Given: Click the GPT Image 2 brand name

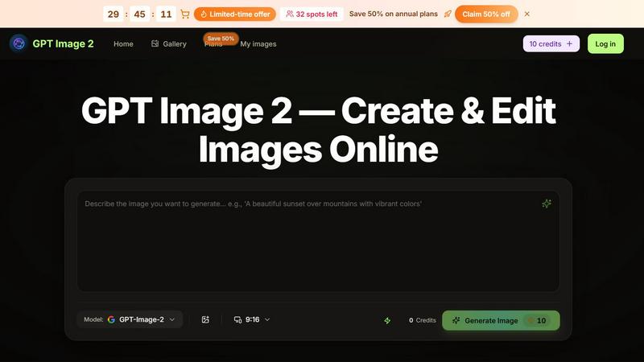Looking at the screenshot, I should (63, 43).
